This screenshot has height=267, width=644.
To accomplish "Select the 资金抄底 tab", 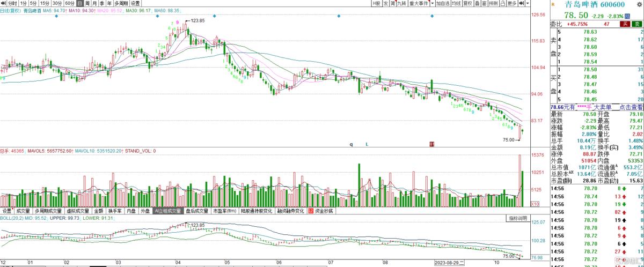I will pyautogui.click(x=321, y=211).
